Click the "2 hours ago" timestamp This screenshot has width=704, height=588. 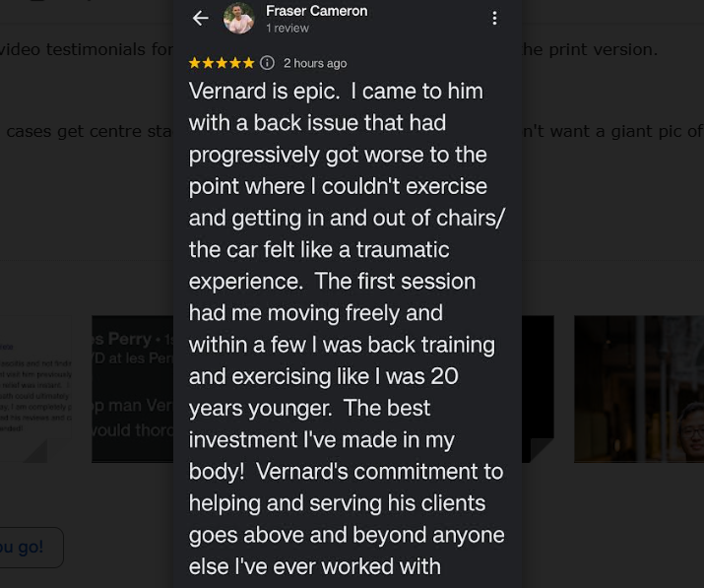(x=315, y=63)
